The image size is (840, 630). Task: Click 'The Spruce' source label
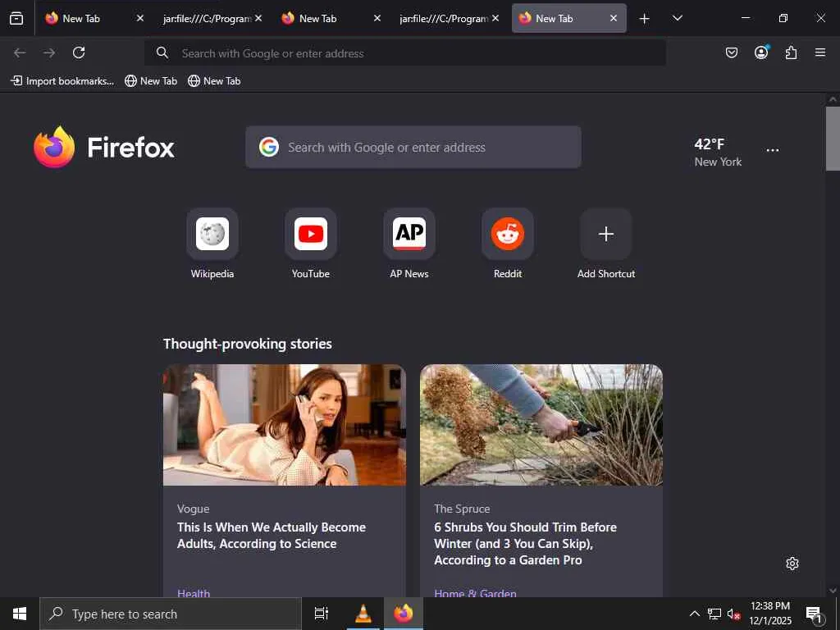tap(462, 509)
